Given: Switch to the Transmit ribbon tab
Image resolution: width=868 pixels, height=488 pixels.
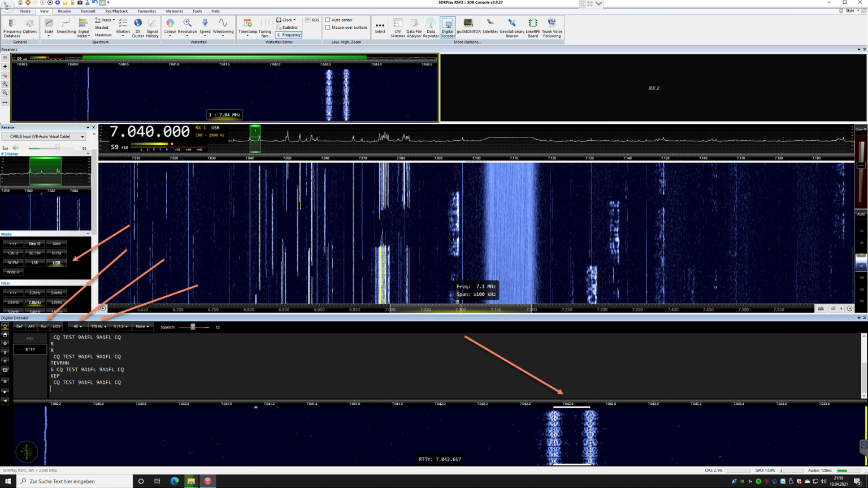Looking at the screenshot, I should click(88, 11).
